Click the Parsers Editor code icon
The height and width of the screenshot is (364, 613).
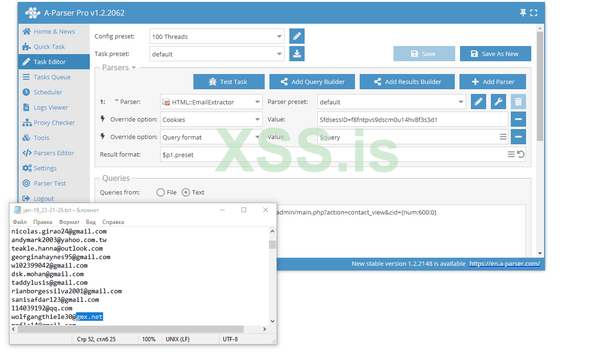[x=27, y=153]
